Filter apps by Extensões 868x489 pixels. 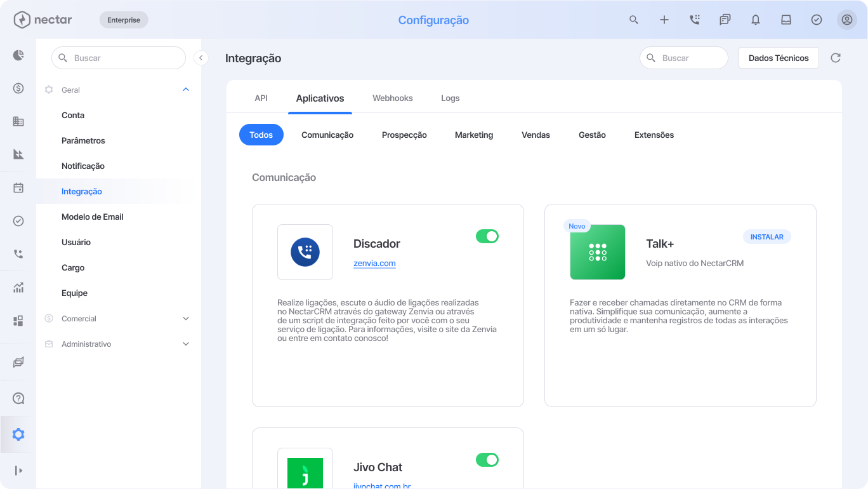click(x=654, y=135)
